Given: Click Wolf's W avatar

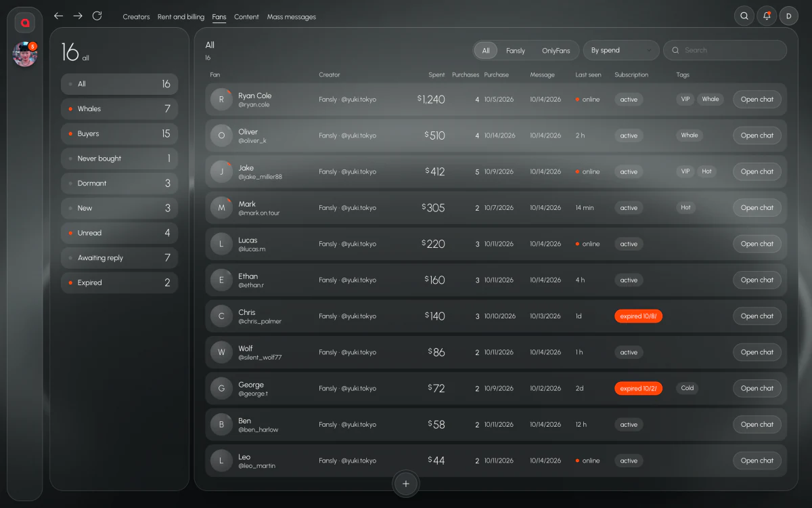Looking at the screenshot, I should tap(221, 352).
